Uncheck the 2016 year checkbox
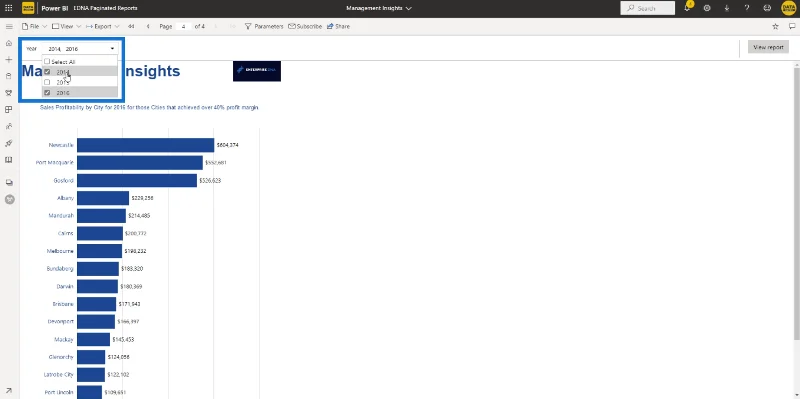This screenshot has height=399, width=800. 47,93
